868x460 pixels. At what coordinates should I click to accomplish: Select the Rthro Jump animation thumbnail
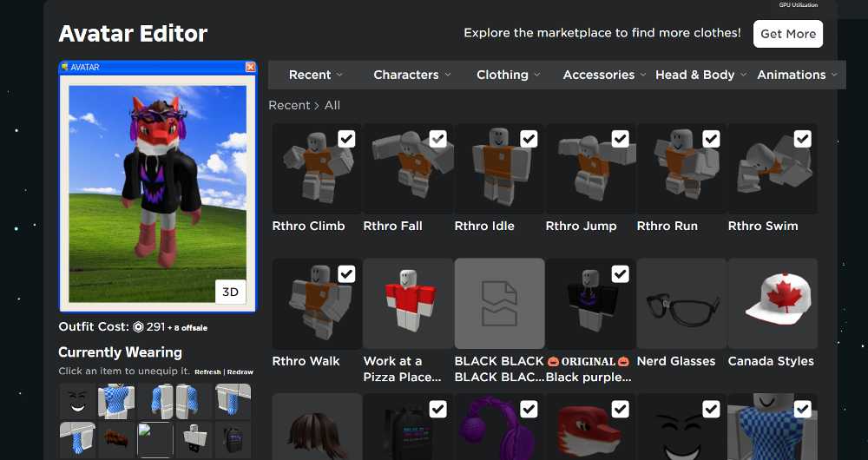click(590, 168)
